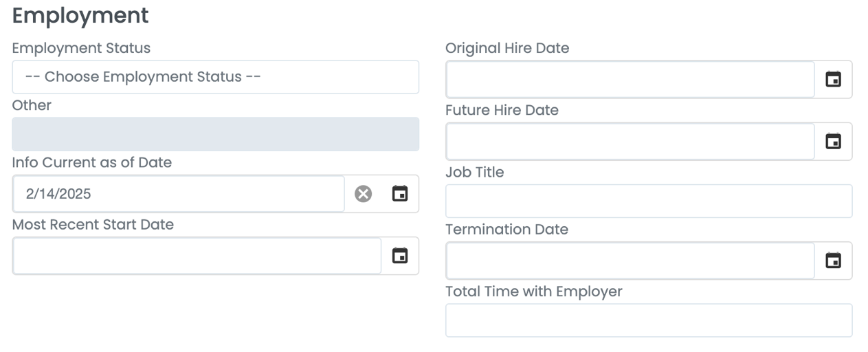Click the Info Current as of Date field
The width and height of the screenshot is (868, 352).
pyautogui.click(x=179, y=194)
